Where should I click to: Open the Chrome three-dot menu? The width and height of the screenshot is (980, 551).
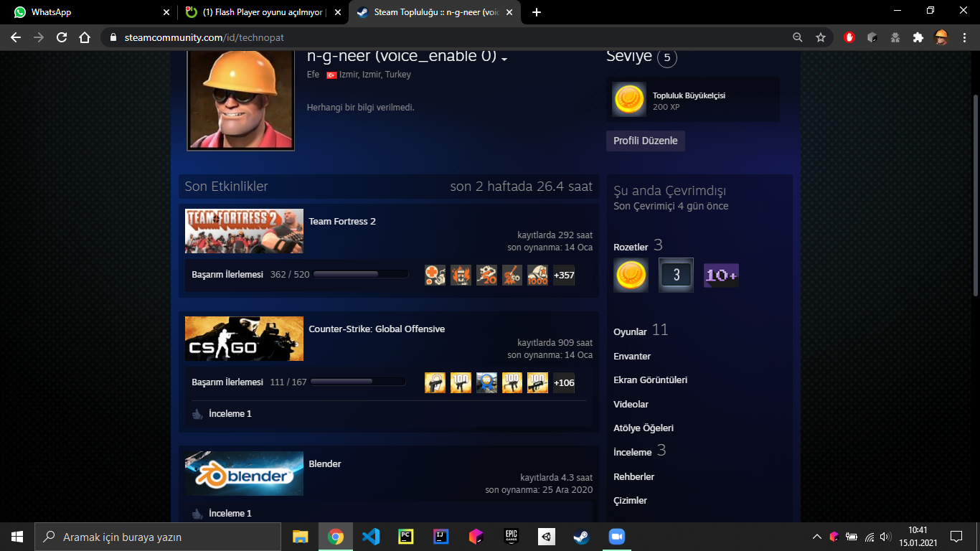tap(964, 37)
